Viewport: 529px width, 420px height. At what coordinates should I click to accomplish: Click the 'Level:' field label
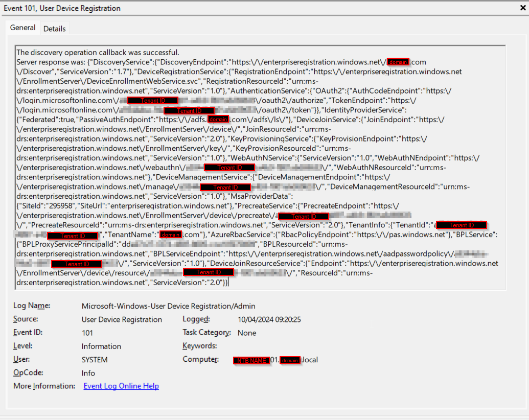(x=23, y=346)
